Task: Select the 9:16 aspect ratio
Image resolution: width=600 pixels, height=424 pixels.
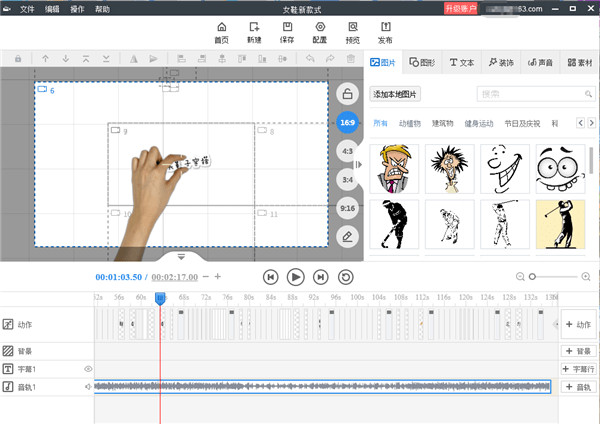Action: click(x=347, y=208)
